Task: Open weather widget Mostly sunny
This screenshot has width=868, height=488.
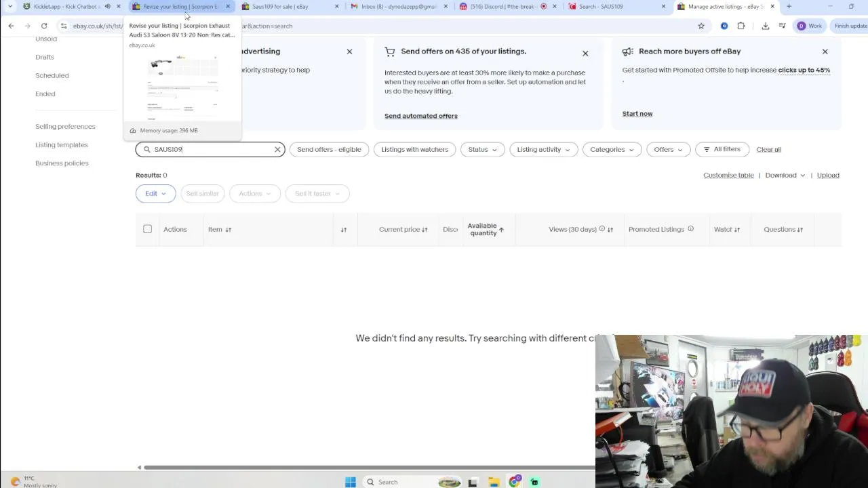Action: 33,482
